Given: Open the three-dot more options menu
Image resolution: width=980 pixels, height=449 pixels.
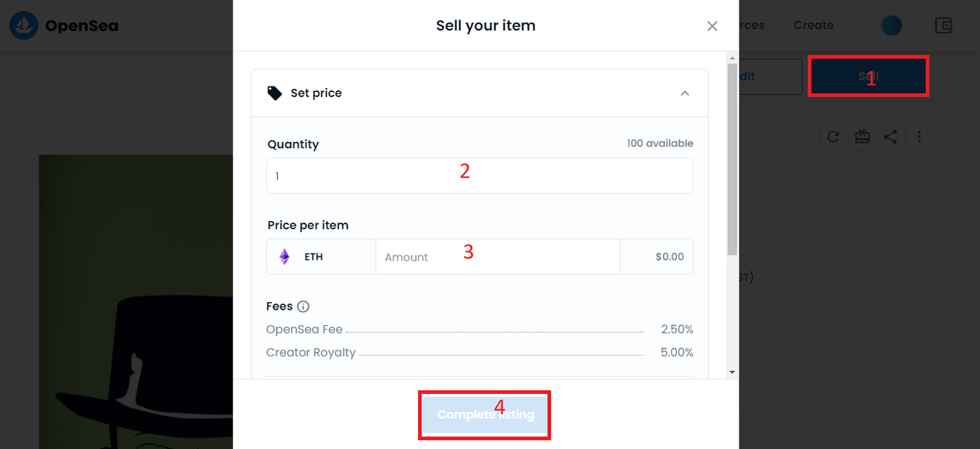Looking at the screenshot, I should [920, 137].
